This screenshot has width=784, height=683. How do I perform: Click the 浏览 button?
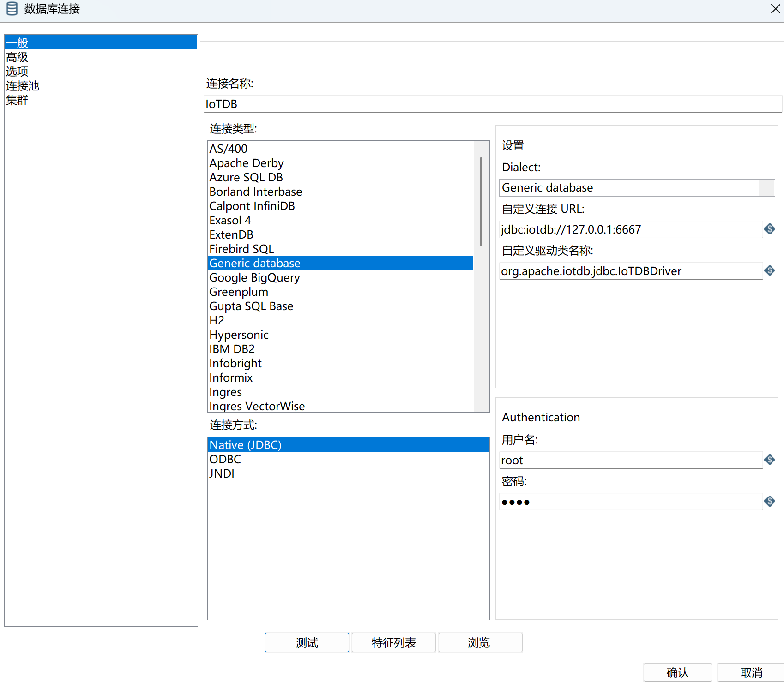pyautogui.click(x=481, y=642)
